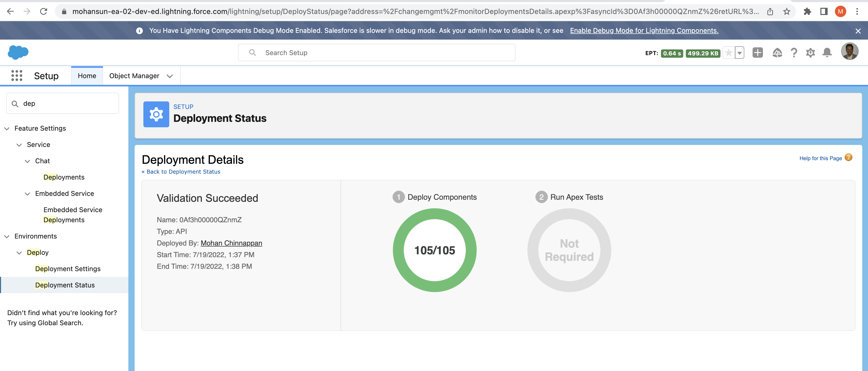This screenshot has width=868, height=371.
Task: Open Mohan Chinnappan user link
Action: click(231, 243)
